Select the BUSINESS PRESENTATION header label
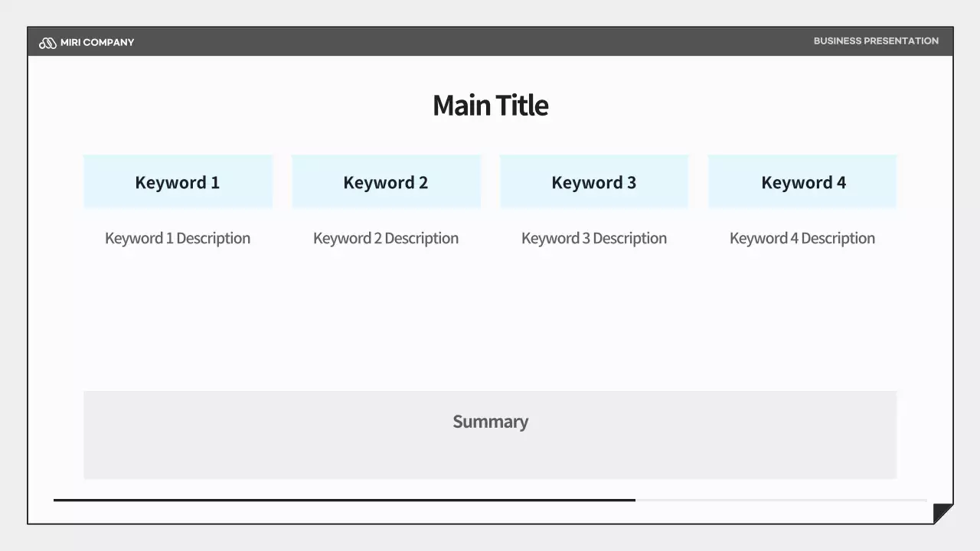Screen dimensions: 980x551 876,41
